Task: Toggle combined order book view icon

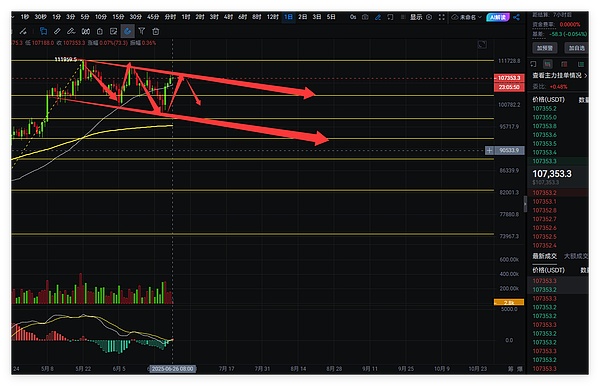Action: coord(548,64)
